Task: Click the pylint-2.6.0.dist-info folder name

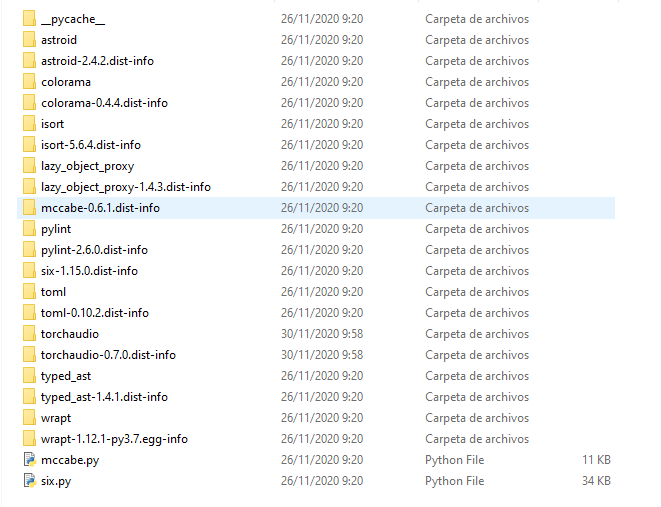Action: 94,250
